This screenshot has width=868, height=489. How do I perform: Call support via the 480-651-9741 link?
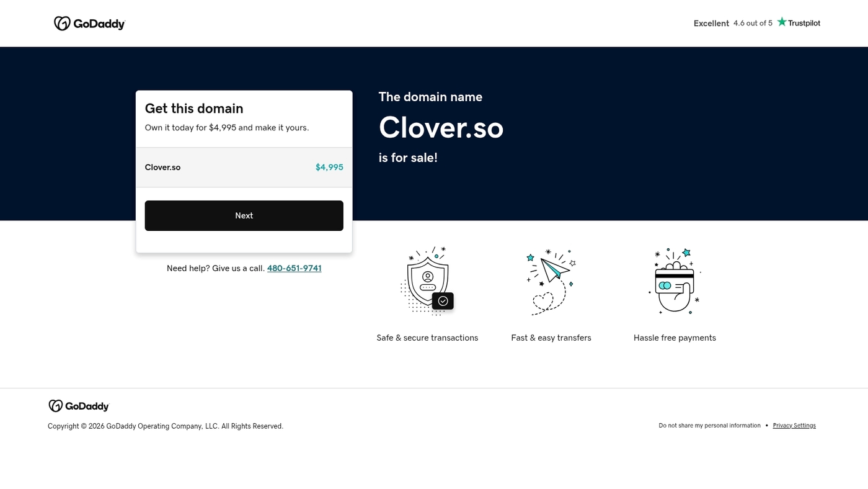click(294, 268)
